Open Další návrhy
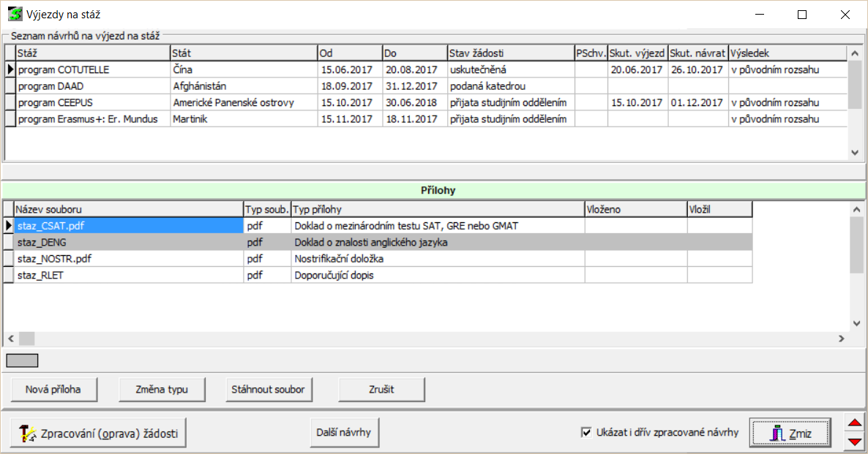The width and height of the screenshot is (868, 454). coord(345,432)
